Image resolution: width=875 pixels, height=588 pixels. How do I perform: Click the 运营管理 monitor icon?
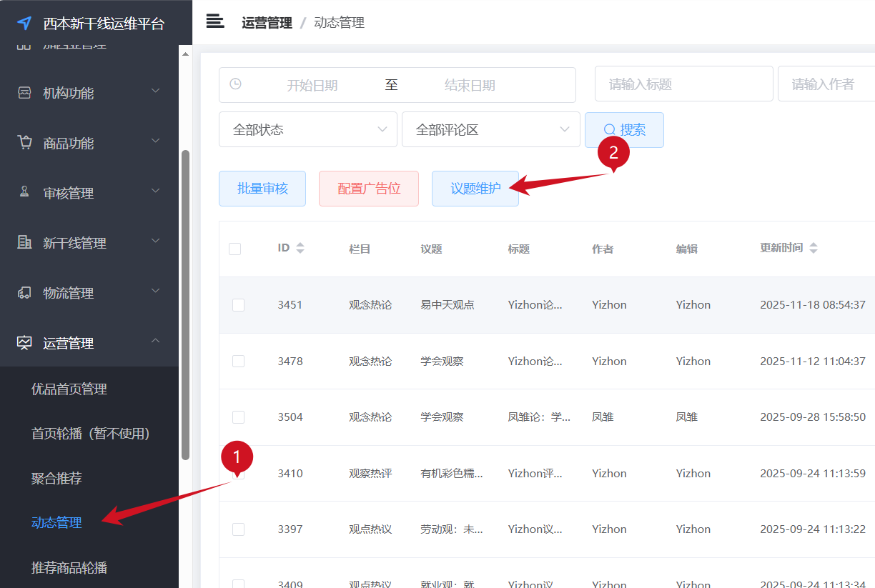pos(24,343)
